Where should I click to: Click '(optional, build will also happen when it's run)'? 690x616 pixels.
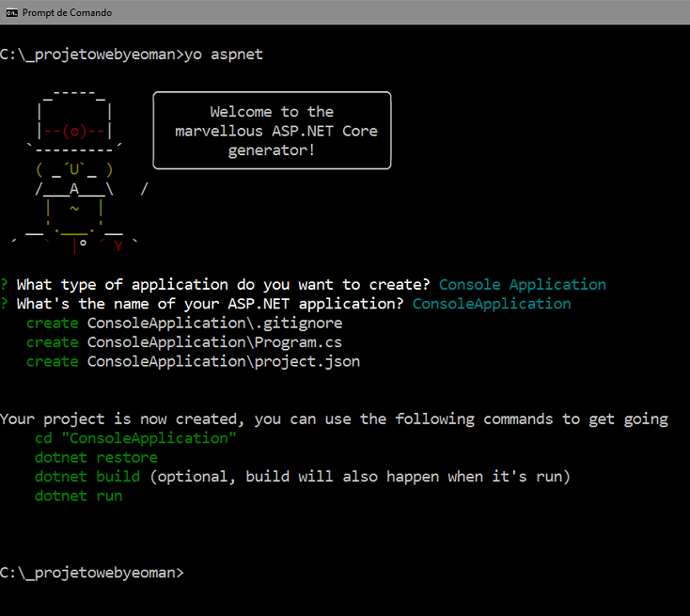pyautogui.click(x=360, y=477)
